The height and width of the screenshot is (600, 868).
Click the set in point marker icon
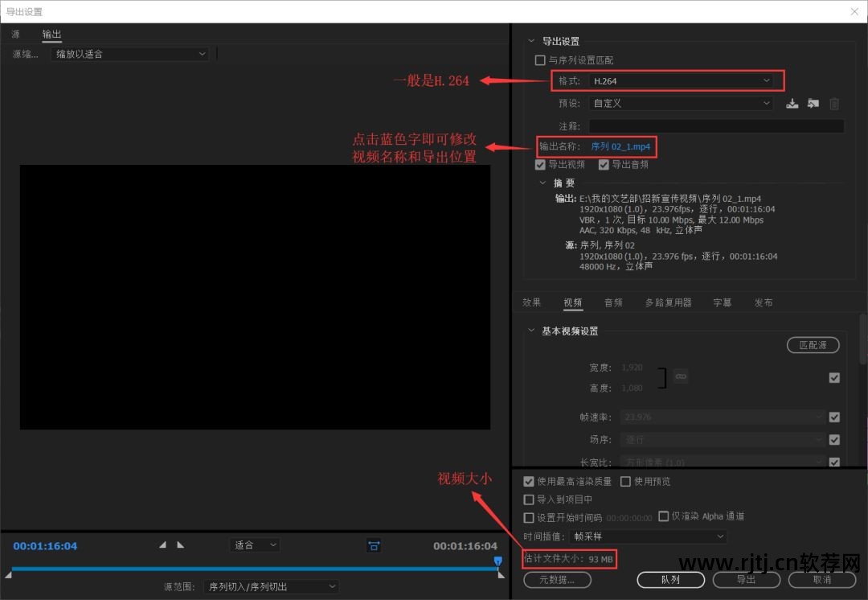162,545
